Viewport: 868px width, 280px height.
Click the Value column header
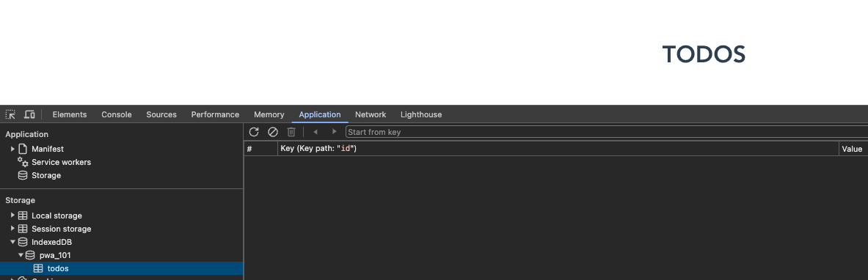pyautogui.click(x=853, y=149)
